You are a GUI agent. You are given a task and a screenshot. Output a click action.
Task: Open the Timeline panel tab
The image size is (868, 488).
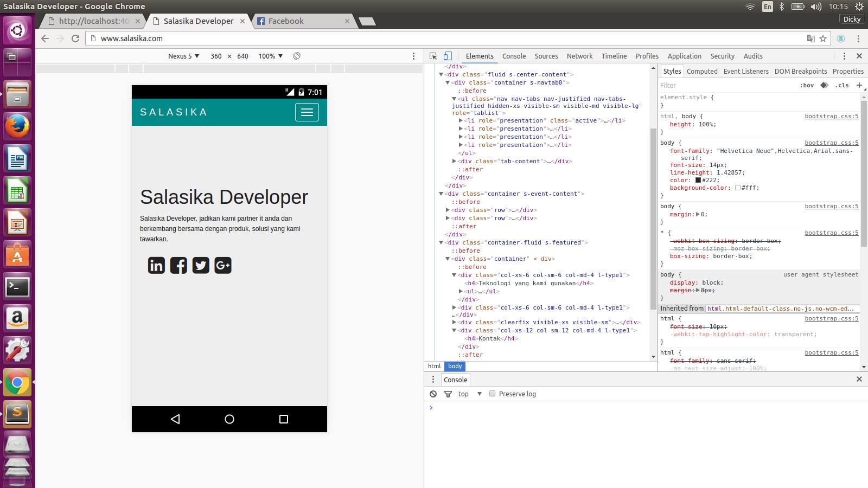[x=614, y=56]
